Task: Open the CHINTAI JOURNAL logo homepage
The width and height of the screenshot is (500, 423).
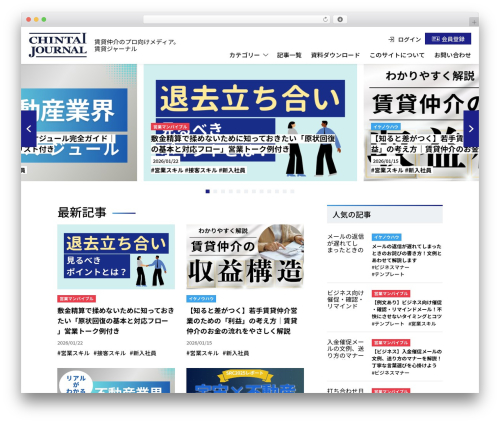Action: (x=58, y=45)
